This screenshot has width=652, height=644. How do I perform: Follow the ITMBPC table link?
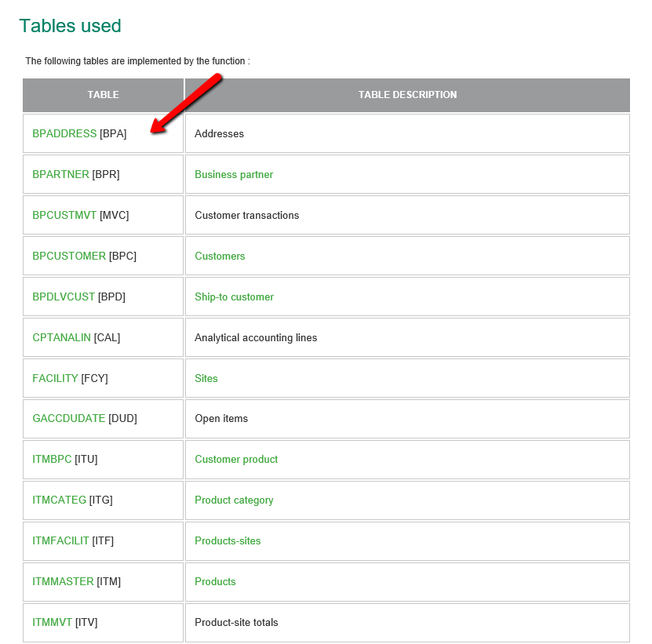tap(52, 460)
